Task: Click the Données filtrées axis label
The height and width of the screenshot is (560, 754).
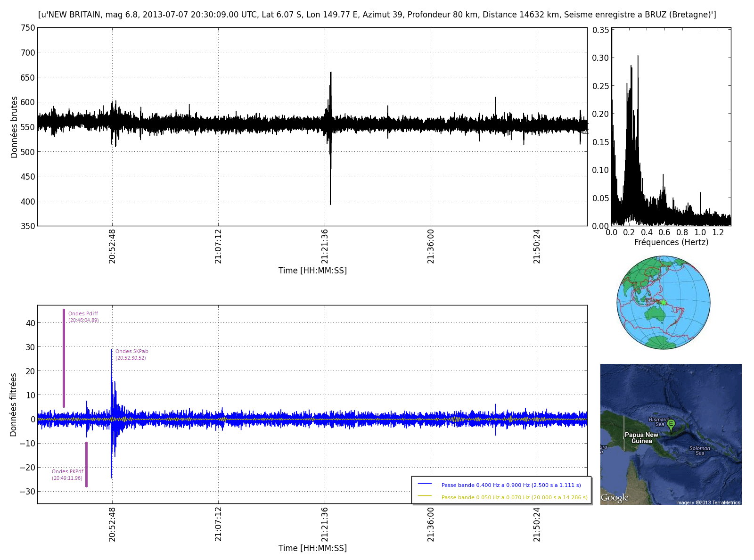Action: click(x=13, y=404)
